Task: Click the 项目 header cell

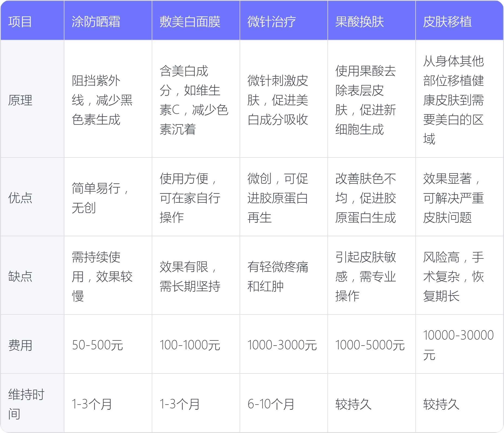Action: (20, 22)
